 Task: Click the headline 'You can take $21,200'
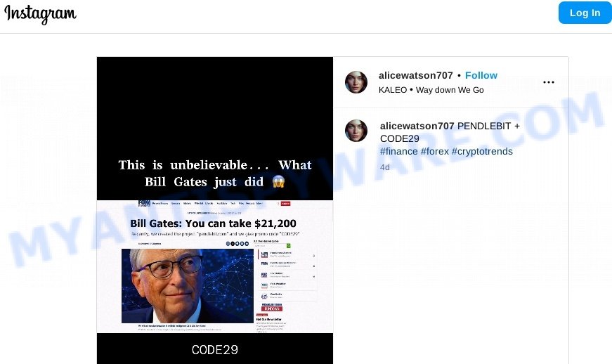click(240, 223)
